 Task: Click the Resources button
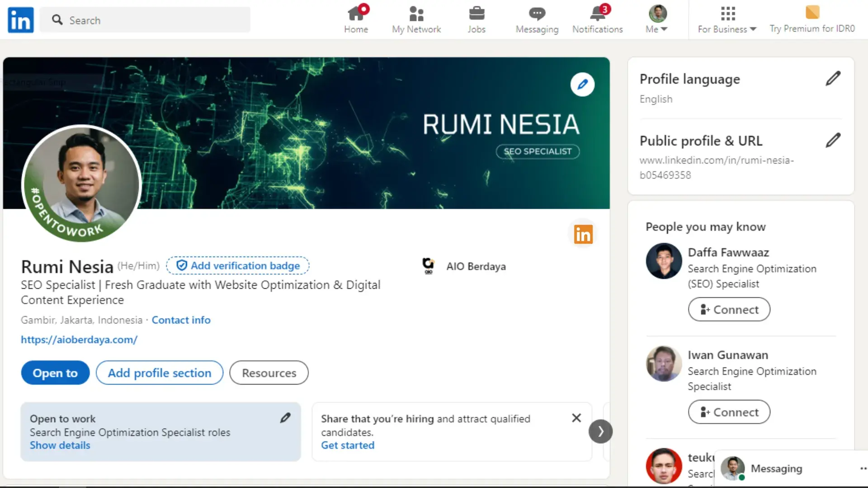[269, 373]
